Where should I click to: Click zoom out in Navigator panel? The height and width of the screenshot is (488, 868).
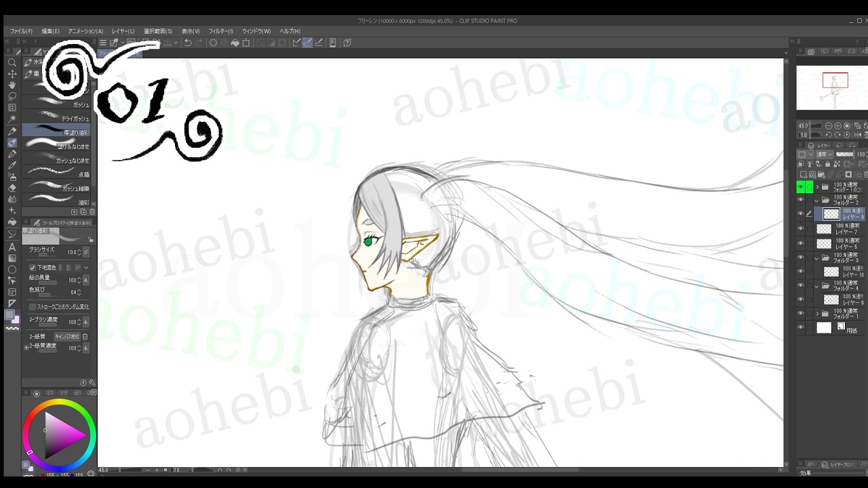[x=829, y=126]
